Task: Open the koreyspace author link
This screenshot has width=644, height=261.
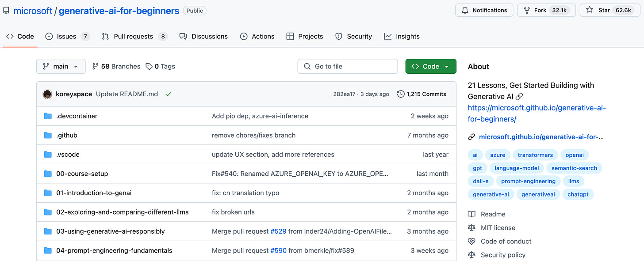Action: [x=74, y=94]
